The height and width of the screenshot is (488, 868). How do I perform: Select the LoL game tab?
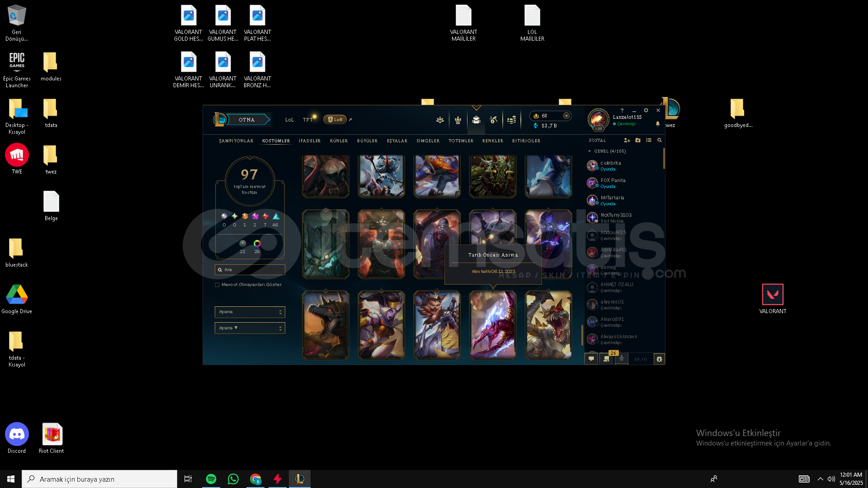289,120
